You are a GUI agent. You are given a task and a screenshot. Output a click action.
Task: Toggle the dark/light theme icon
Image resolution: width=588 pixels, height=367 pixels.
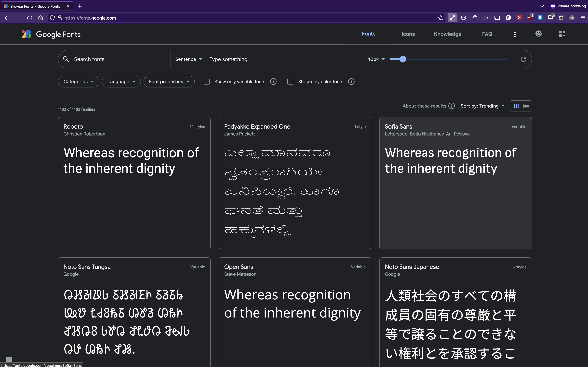click(538, 34)
